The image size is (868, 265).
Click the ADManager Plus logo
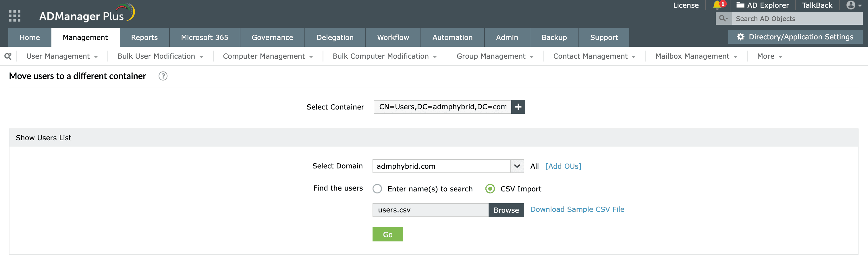[x=87, y=13]
